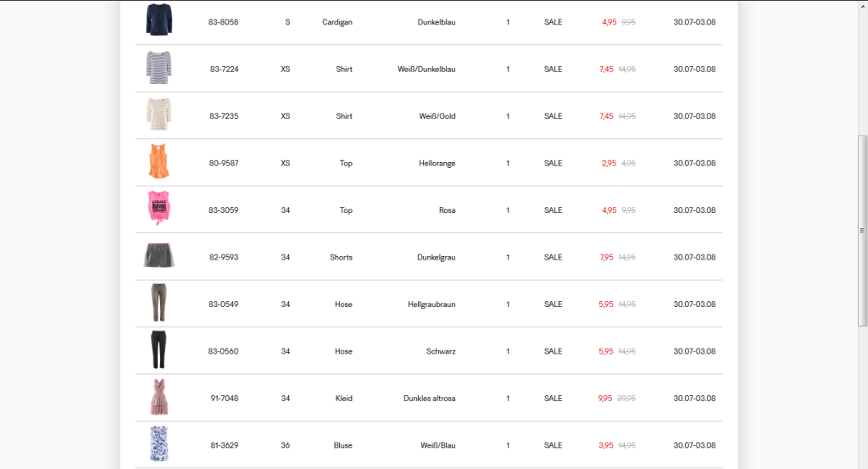The image size is (868, 469).
Task: Open the white/dark blue striped shirt image
Action: tap(158, 68)
